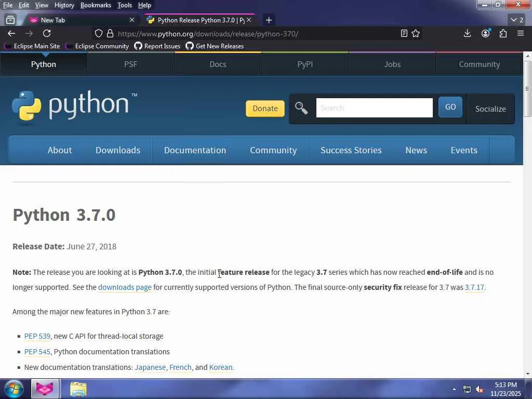Image resolution: width=532 pixels, height=399 pixels.
Task: Click the magnifying glass search icon
Action: (x=301, y=108)
